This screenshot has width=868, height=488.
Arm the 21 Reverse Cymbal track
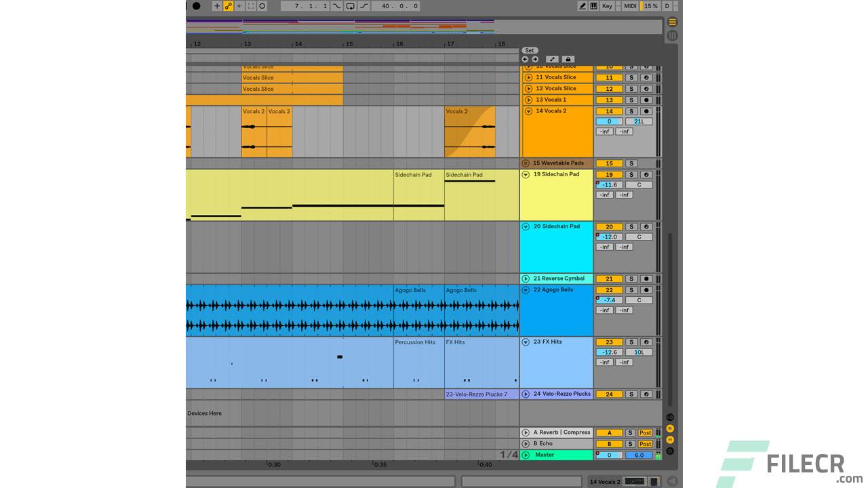coord(646,279)
